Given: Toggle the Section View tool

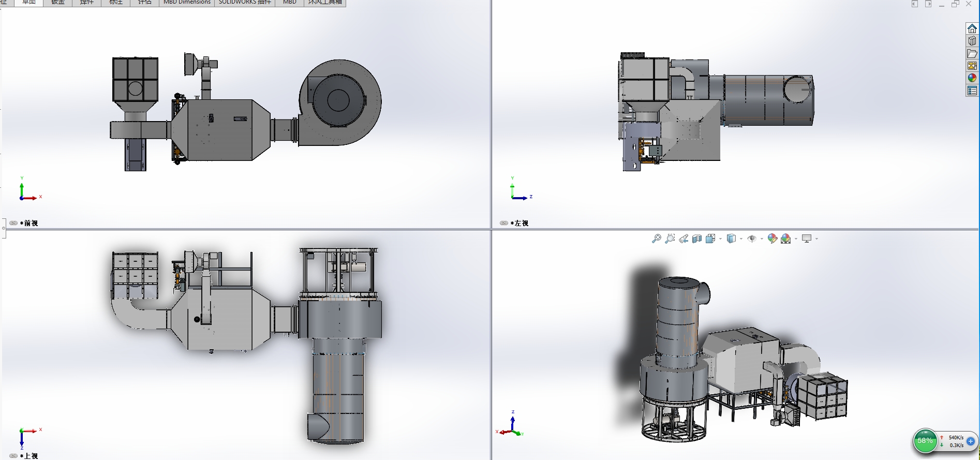Looking at the screenshot, I should coord(697,239).
